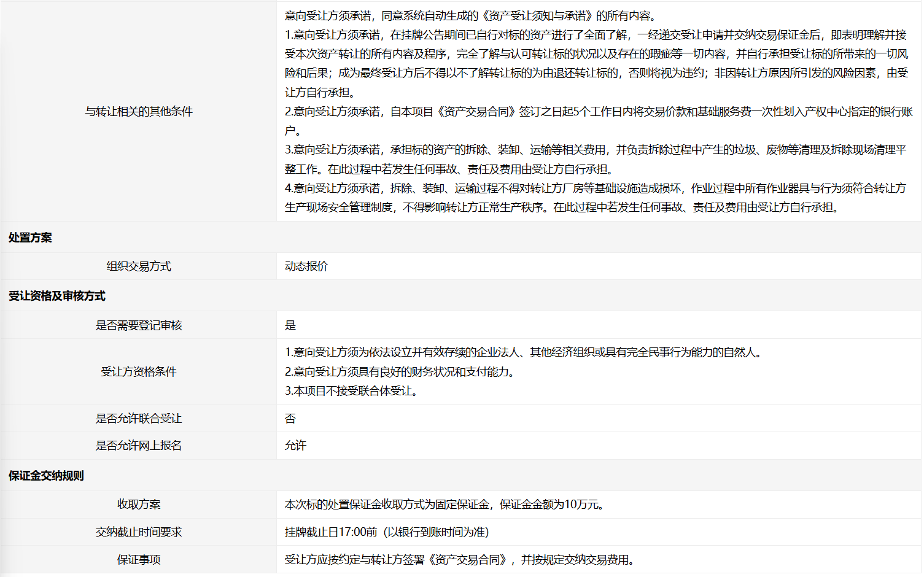Click the 组织交易方式 label
Viewport: 924px width, 577px height.
[139, 266]
